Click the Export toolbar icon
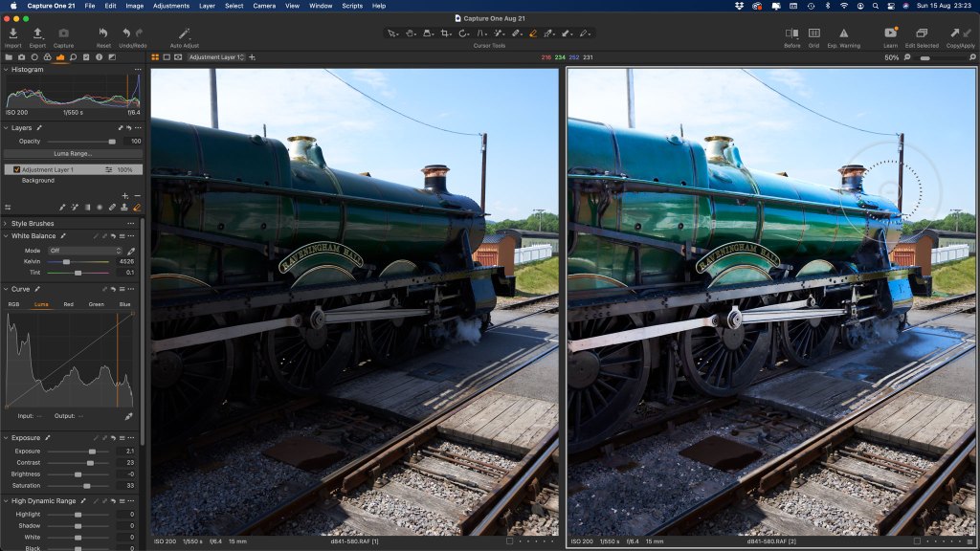Image resolution: width=980 pixels, height=551 pixels. pyautogui.click(x=37, y=33)
